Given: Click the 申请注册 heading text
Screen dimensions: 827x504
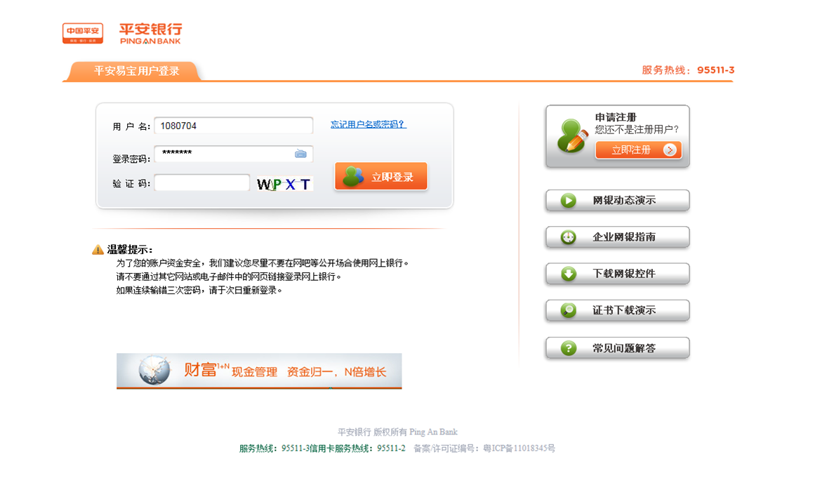Looking at the screenshot, I should 616,117.
